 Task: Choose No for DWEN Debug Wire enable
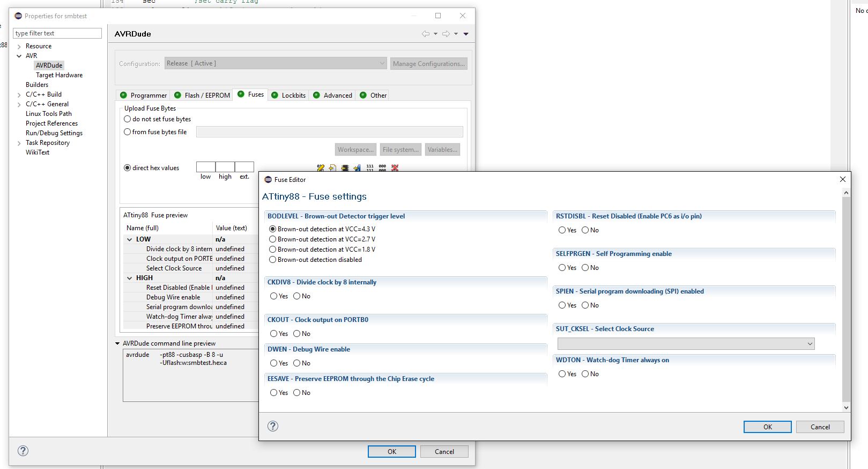point(296,363)
